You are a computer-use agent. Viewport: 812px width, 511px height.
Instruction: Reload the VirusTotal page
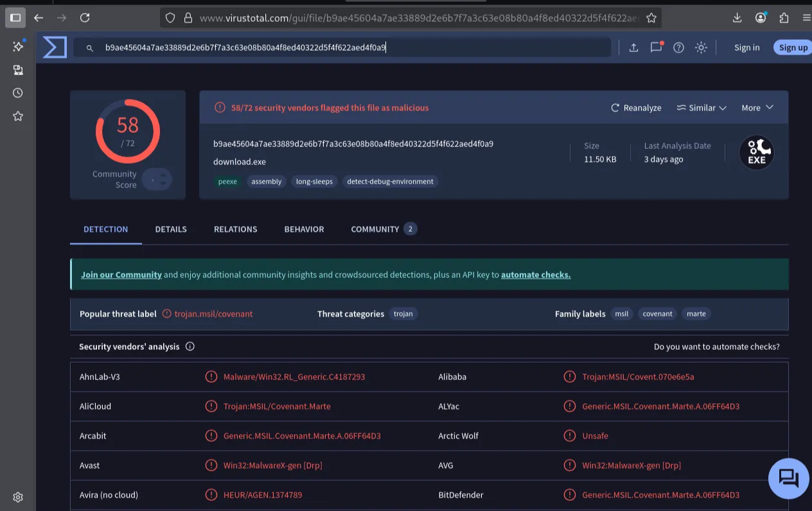click(85, 18)
